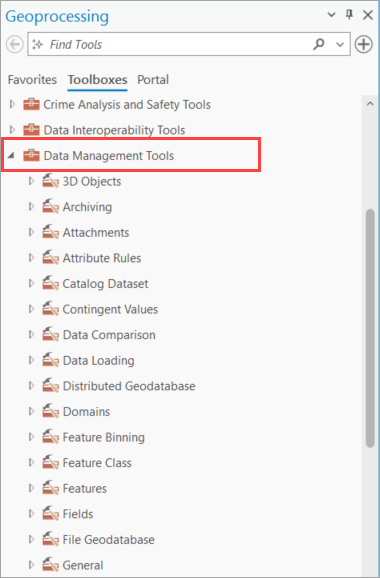Click the Data Comparison toolset icon
This screenshot has height=578, width=380.
pos(50,335)
